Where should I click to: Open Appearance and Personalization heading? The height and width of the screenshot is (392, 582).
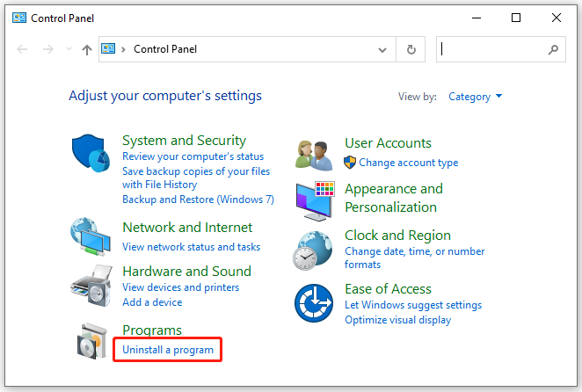394,198
